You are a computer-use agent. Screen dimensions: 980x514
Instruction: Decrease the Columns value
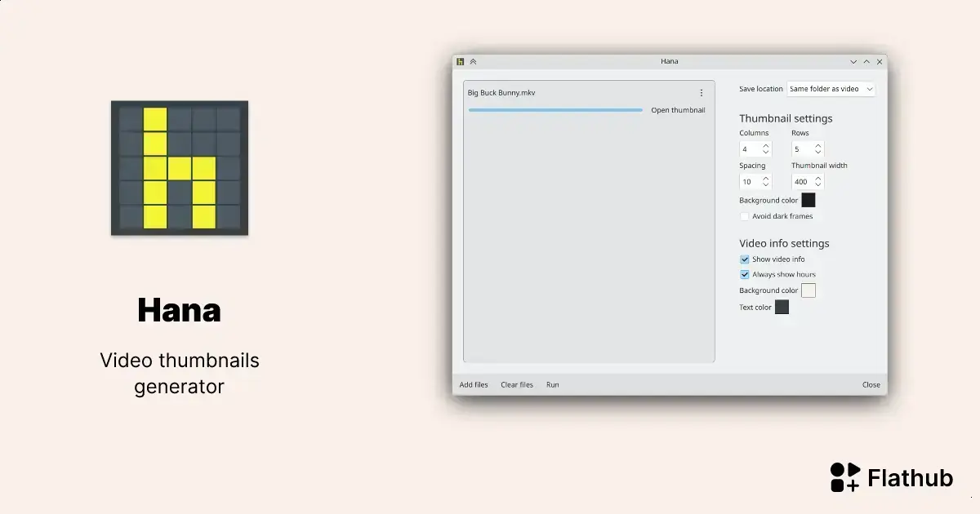(x=765, y=153)
